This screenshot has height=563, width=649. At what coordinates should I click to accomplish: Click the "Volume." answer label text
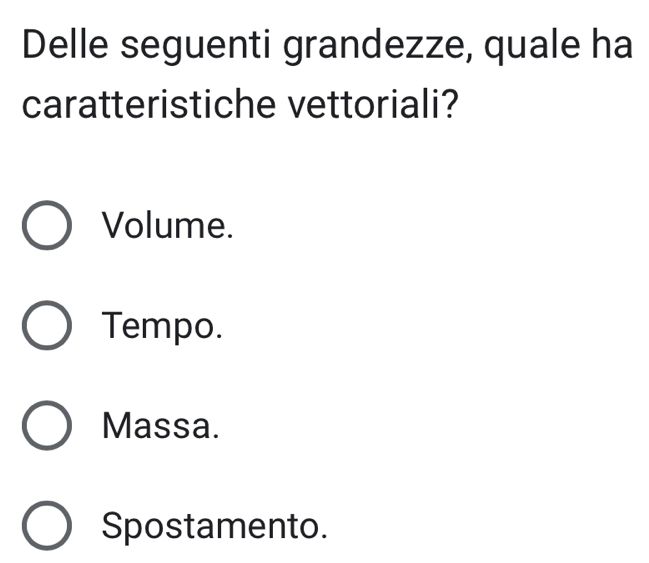(x=167, y=226)
